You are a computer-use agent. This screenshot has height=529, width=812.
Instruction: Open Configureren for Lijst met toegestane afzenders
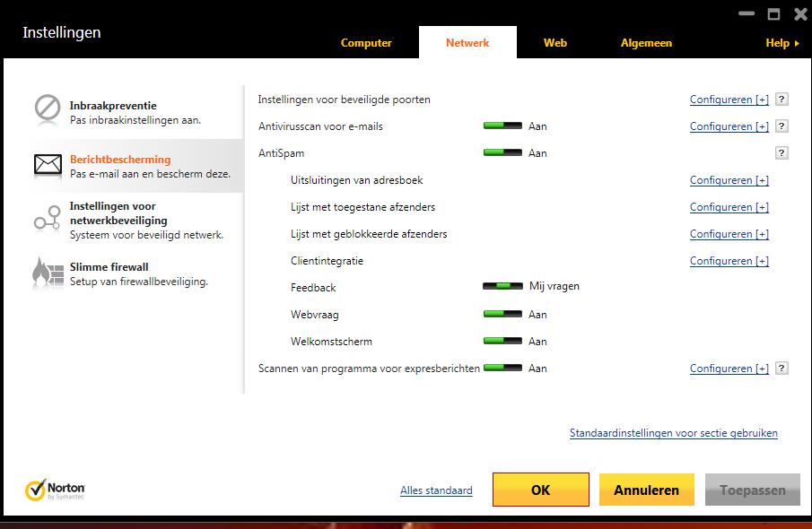(729, 207)
